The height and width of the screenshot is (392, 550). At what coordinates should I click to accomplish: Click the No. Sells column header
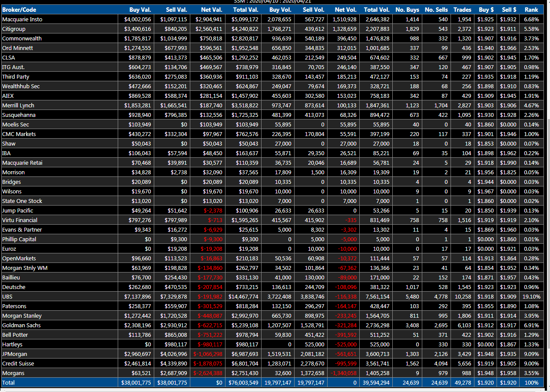point(436,10)
